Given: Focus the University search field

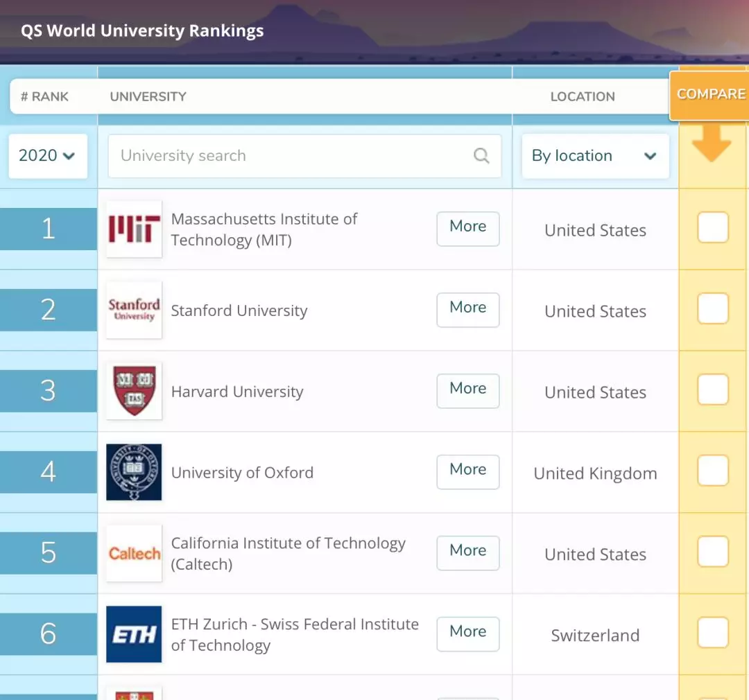Looking at the screenshot, I should click(291, 156).
